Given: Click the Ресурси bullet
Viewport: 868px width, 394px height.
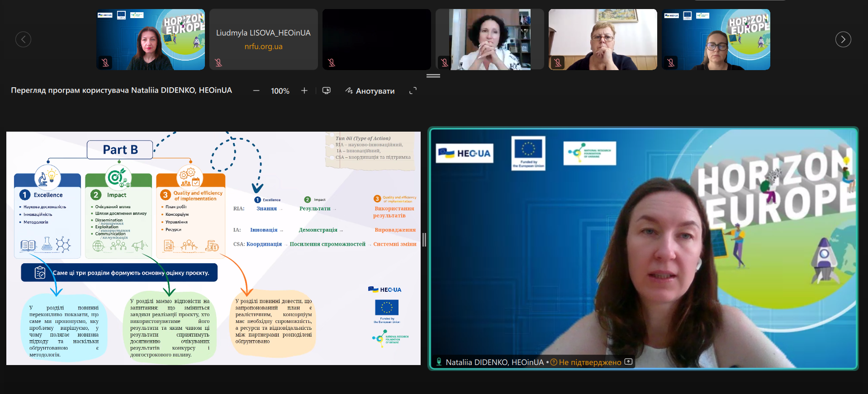Looking at the screenshot, I should tap(173, 230).
